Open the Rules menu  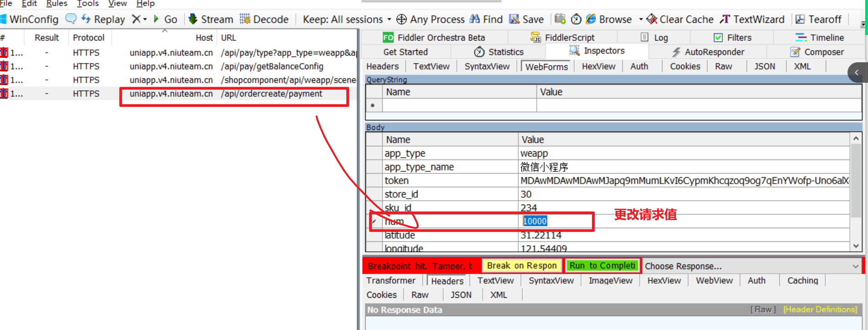[57, 4]
